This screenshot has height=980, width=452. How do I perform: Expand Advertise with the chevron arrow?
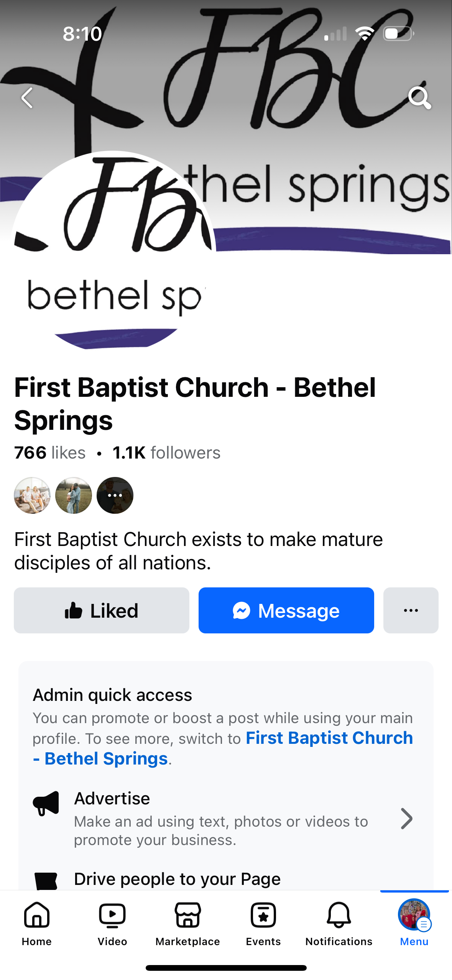[x=406, y=819]
